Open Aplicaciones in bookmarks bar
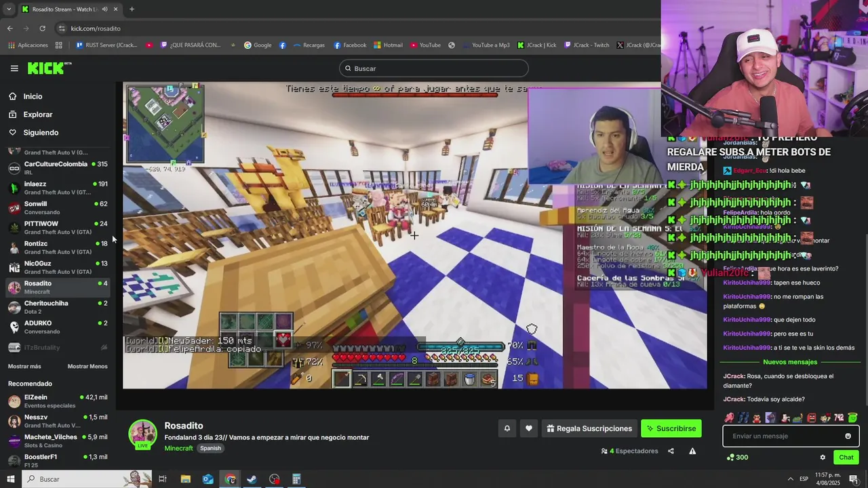The image size is (868, 488). (28, 45)
